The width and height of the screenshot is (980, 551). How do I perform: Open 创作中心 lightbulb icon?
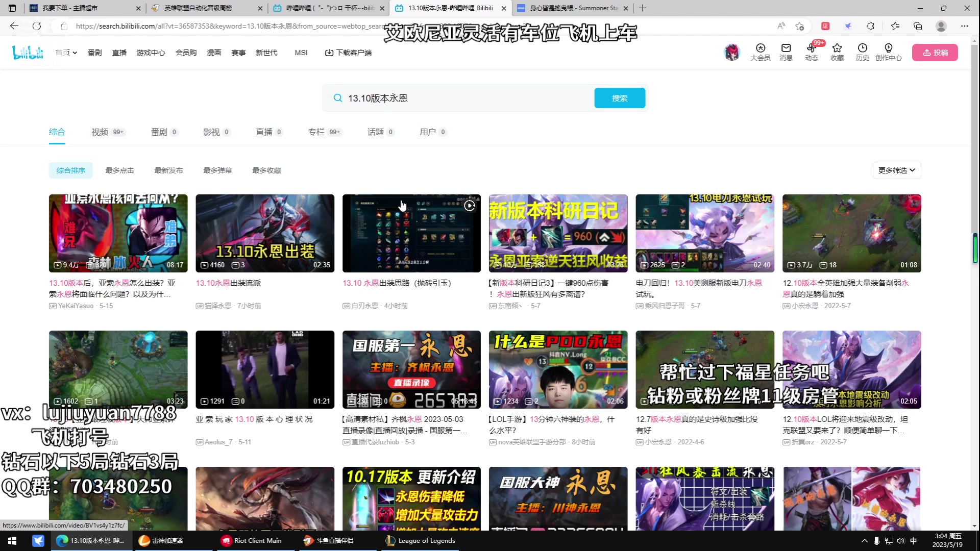tap(889, 52)
